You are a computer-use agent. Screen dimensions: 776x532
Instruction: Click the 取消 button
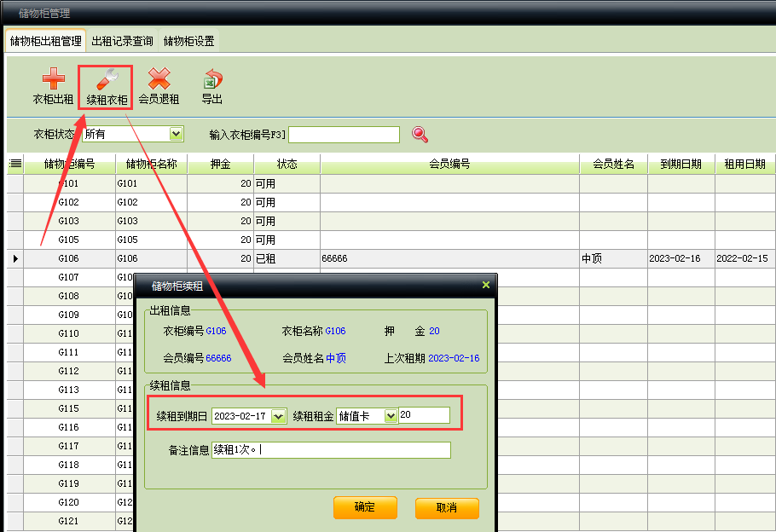click(447, 508)
